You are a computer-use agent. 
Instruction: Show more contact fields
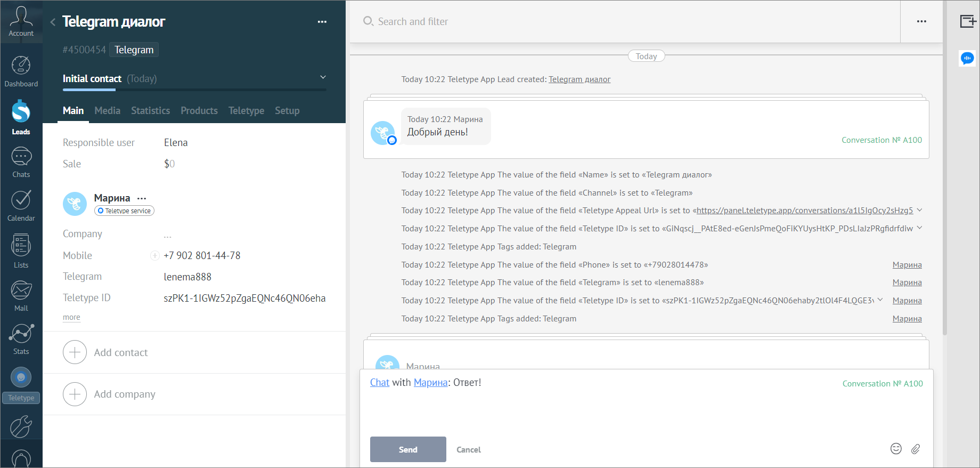(x=71, y=317)
